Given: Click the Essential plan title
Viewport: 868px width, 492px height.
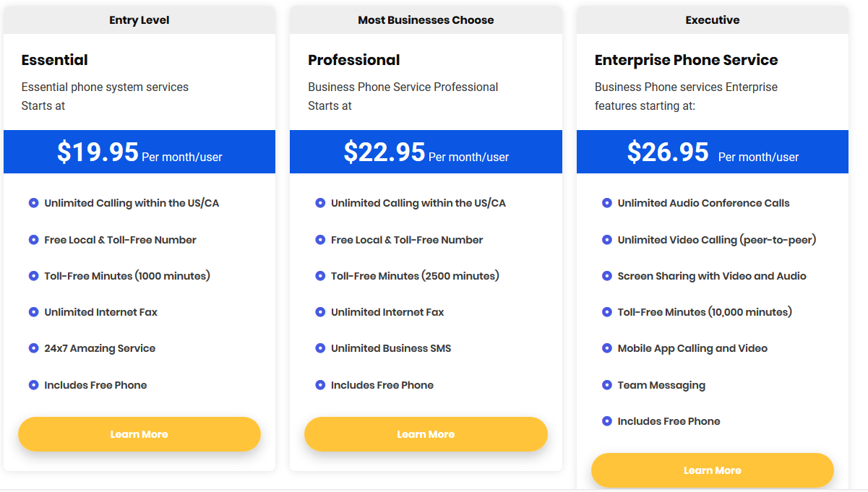Looking at the screenshot, I should (x=55, y=60).
